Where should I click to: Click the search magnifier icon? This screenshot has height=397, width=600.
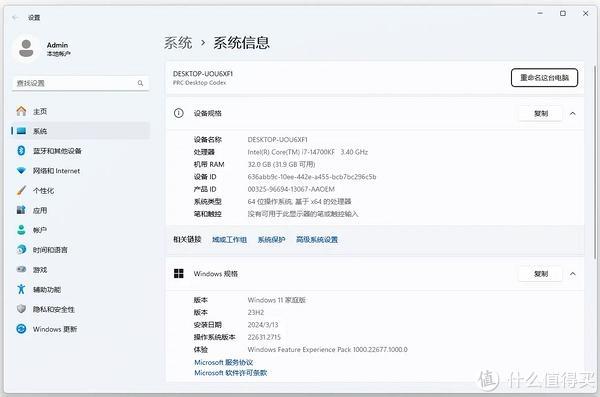[x=140, y=83]
